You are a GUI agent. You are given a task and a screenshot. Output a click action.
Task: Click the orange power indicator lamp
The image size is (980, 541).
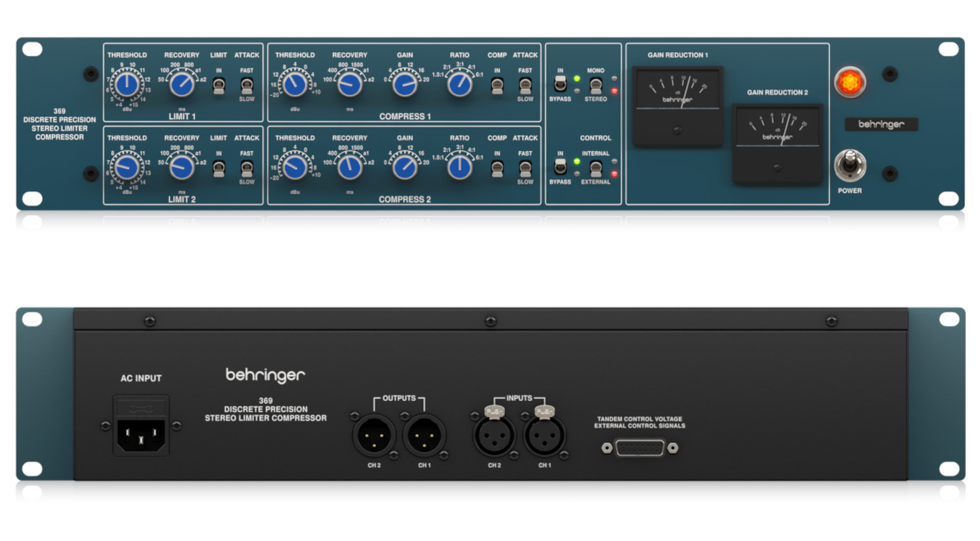coord(850,81)
